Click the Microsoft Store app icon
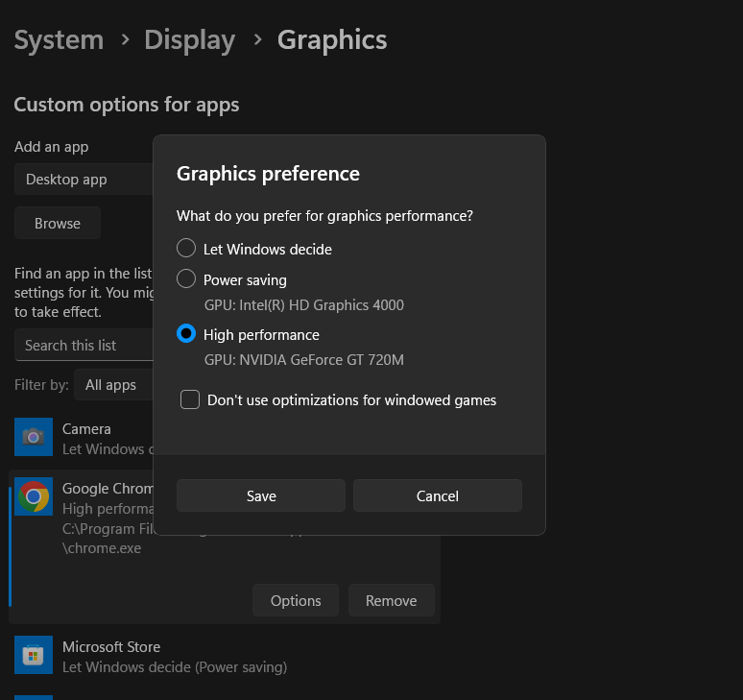 [x=34, y=655]
